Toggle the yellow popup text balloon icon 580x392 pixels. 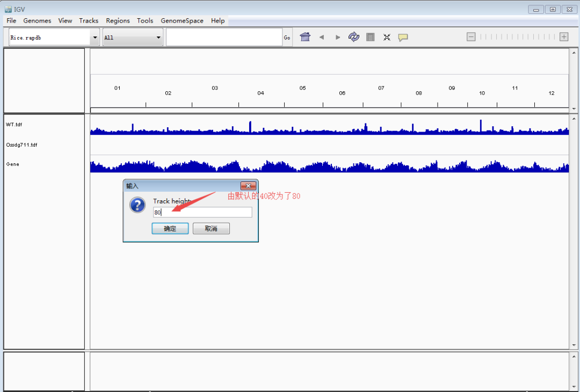403,37
